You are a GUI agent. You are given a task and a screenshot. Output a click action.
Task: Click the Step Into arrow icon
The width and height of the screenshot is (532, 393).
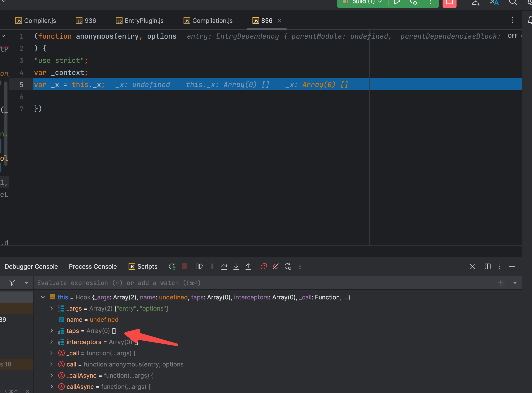click(236, 266)
